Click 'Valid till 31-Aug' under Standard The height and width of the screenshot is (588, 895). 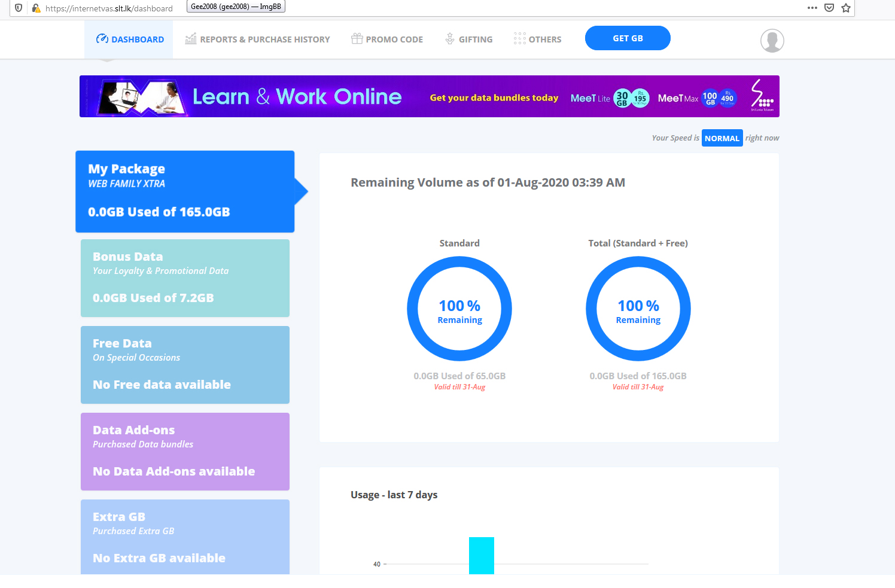459,387
